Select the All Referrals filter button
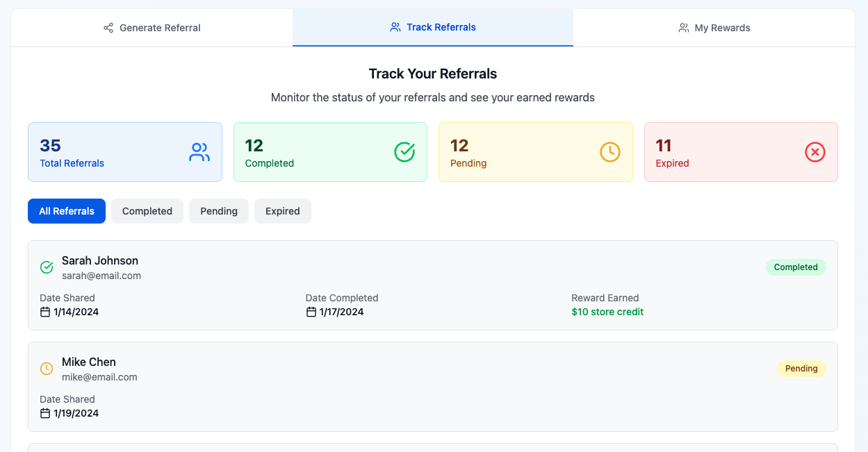 (67, 211)
